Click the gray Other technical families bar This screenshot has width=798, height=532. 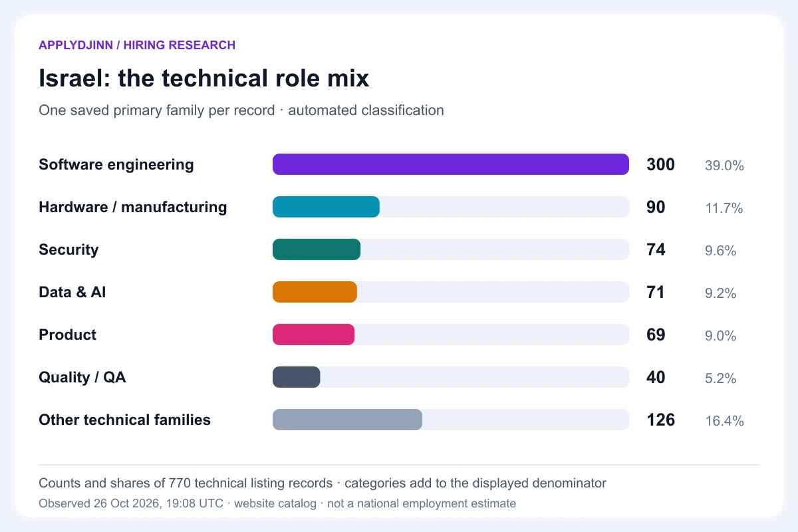click(347, 420)
